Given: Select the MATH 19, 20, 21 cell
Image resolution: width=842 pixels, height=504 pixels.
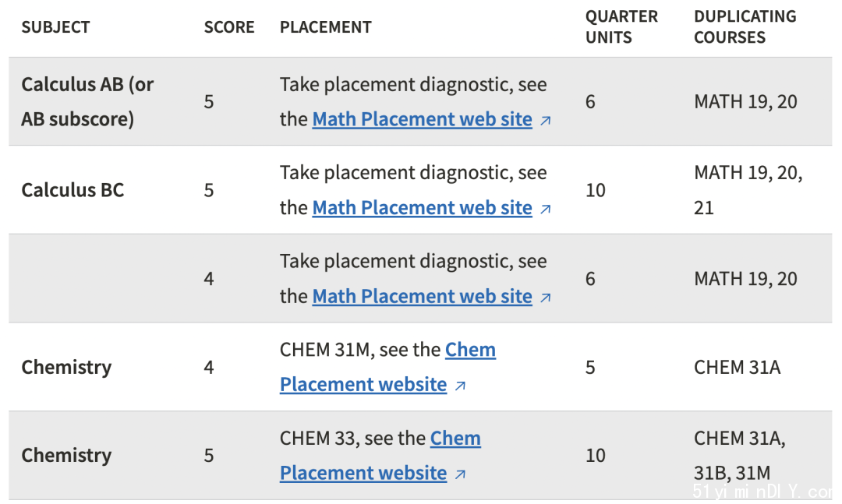Looking at the screenshot, I should point(748,190).
